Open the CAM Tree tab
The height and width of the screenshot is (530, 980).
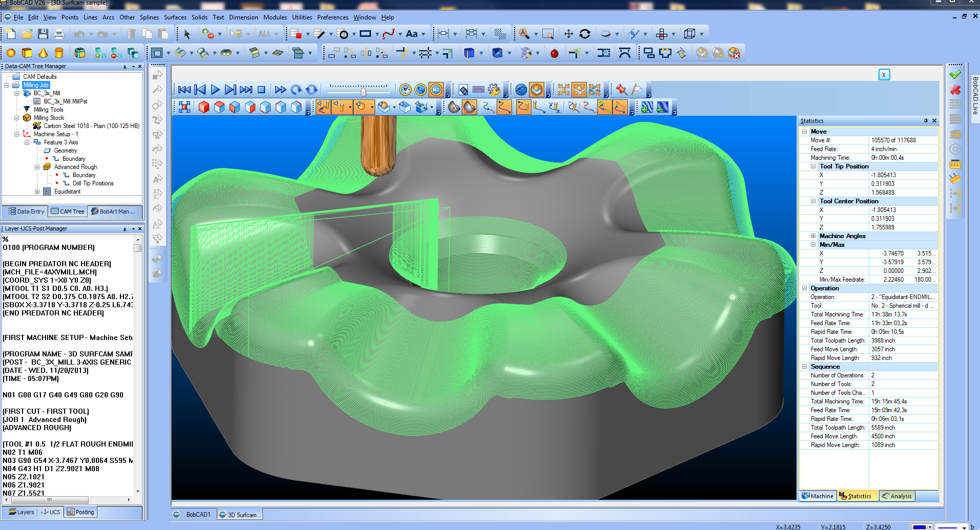[x=68, y=211]
